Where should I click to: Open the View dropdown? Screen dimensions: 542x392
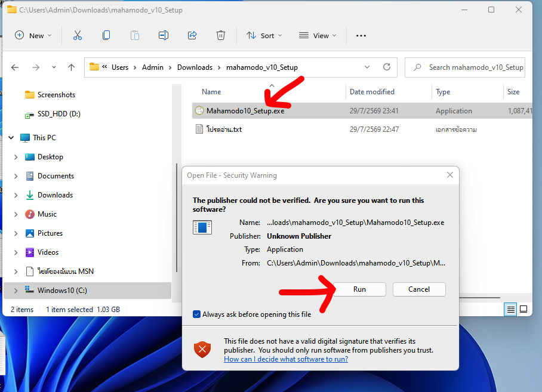(318, 36)
